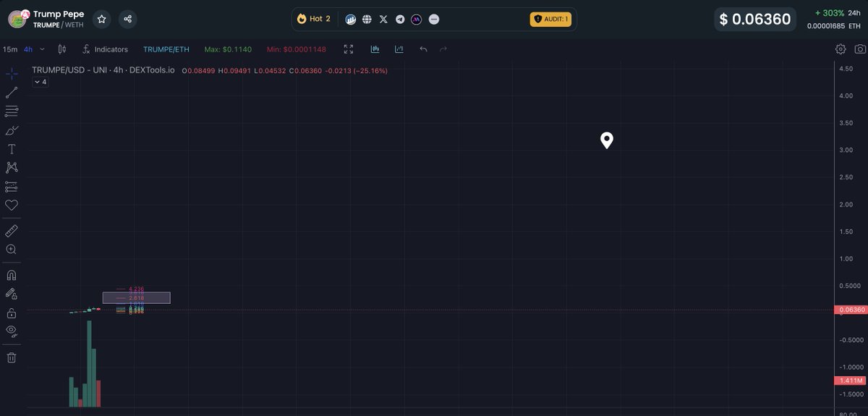Select the 4h timeframe
This screenshot has width=868, height=416.
(x=28, y=49)
